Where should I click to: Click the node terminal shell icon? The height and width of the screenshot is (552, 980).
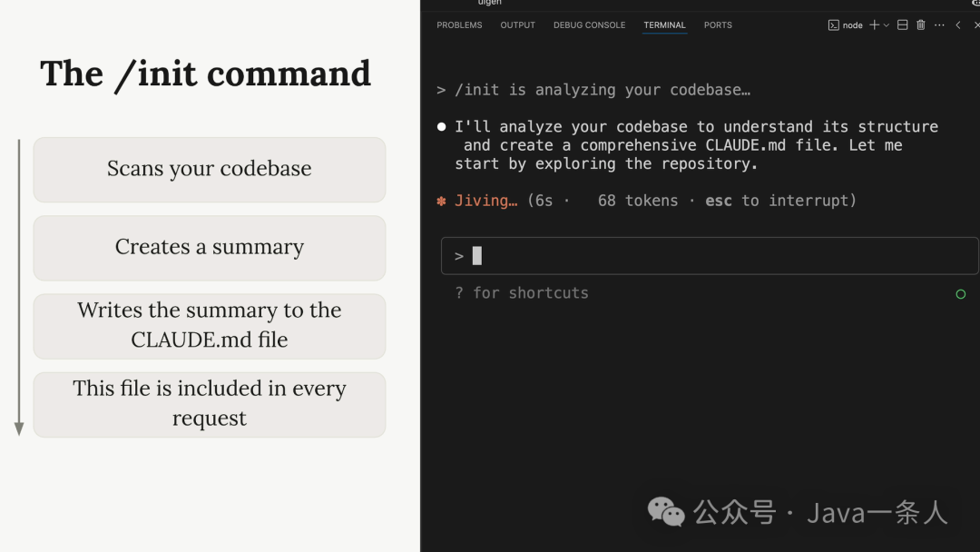tap(833, 25)
